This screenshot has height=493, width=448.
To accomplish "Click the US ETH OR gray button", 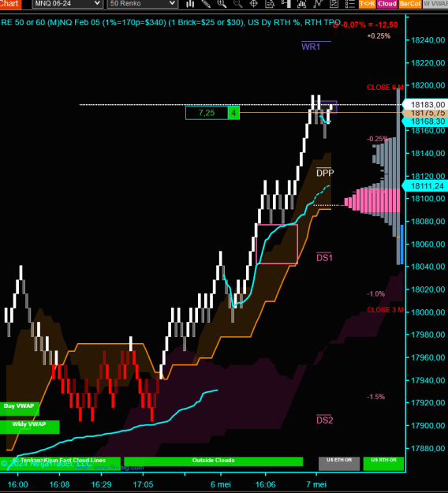I will 339,464.
